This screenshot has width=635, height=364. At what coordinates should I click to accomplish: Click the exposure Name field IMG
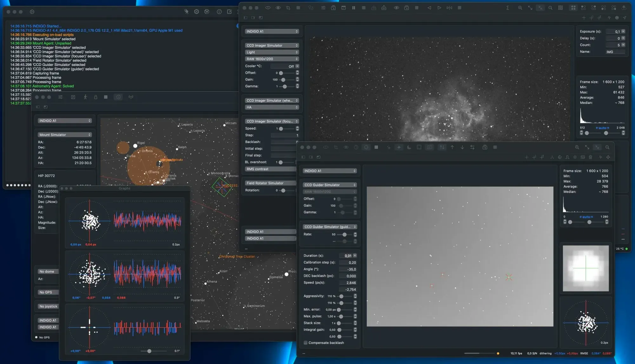pyautogui.click(x=615, y=52)
